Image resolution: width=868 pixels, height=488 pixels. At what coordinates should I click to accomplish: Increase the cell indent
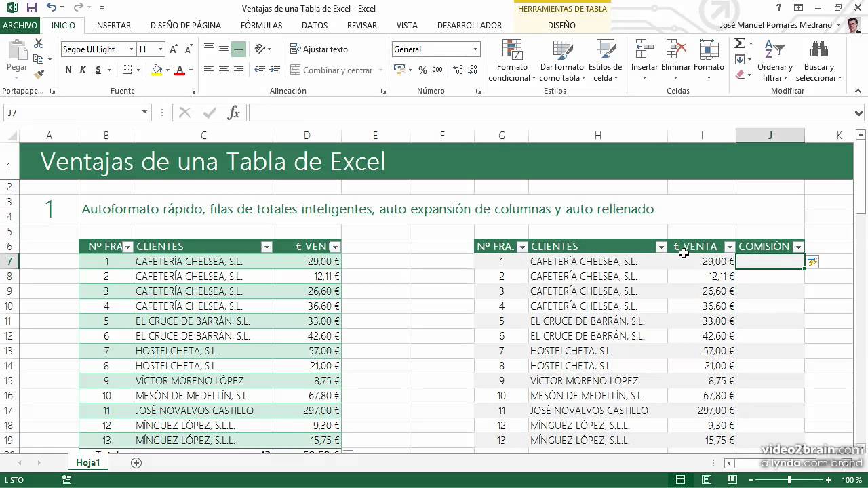click(275, 70)
